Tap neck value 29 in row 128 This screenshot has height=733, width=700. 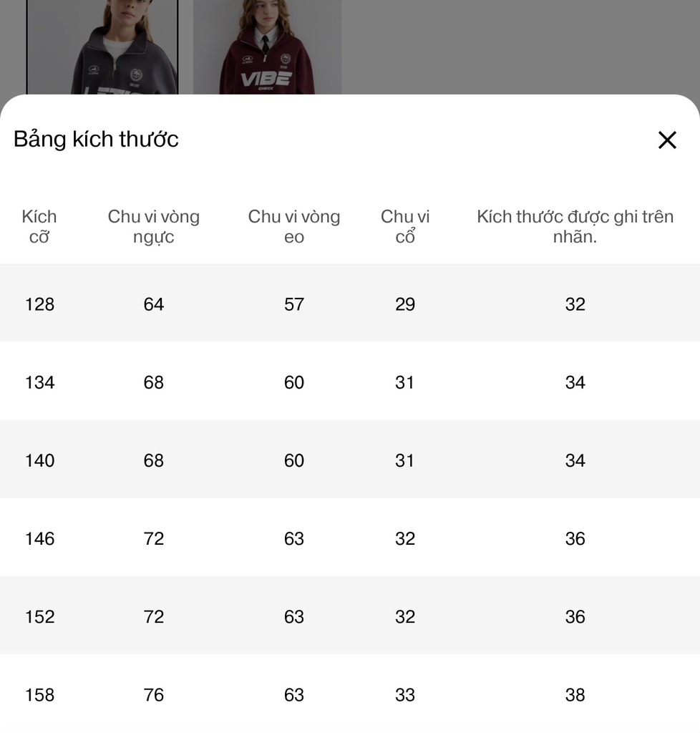404,304
